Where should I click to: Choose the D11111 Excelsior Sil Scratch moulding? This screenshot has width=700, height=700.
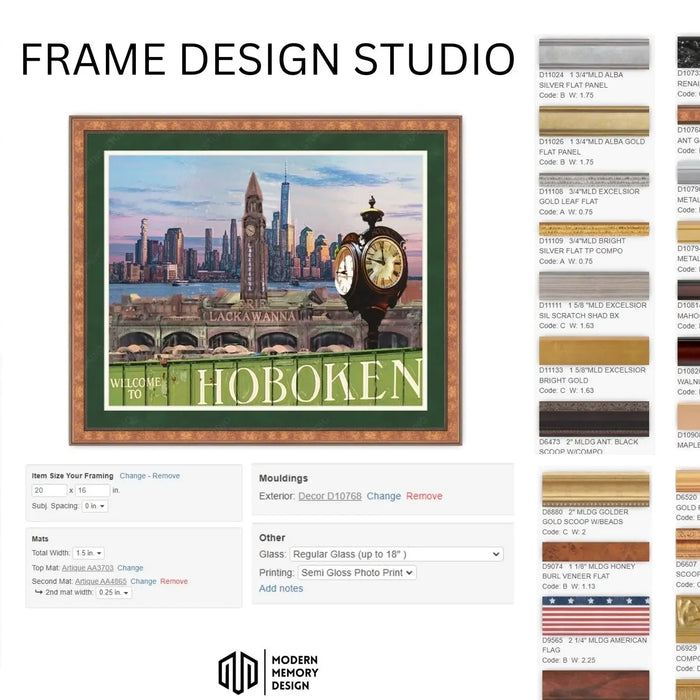point(594,286)
